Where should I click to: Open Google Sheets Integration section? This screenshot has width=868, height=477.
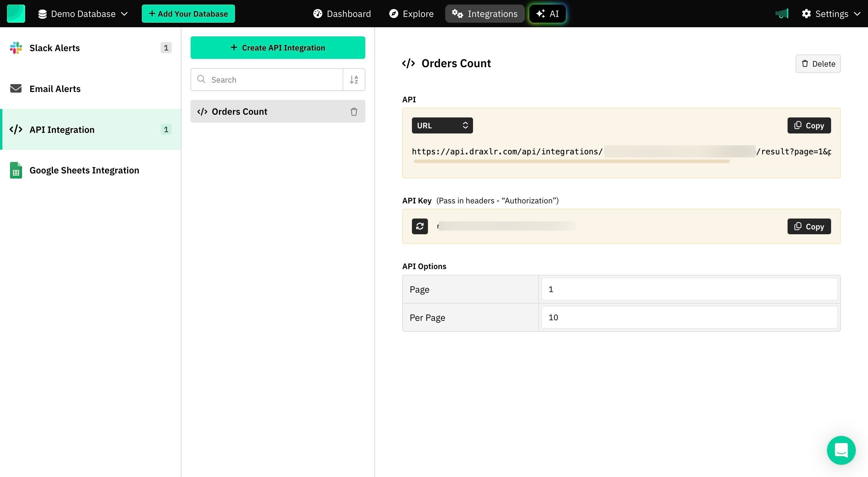pos(84,170)
